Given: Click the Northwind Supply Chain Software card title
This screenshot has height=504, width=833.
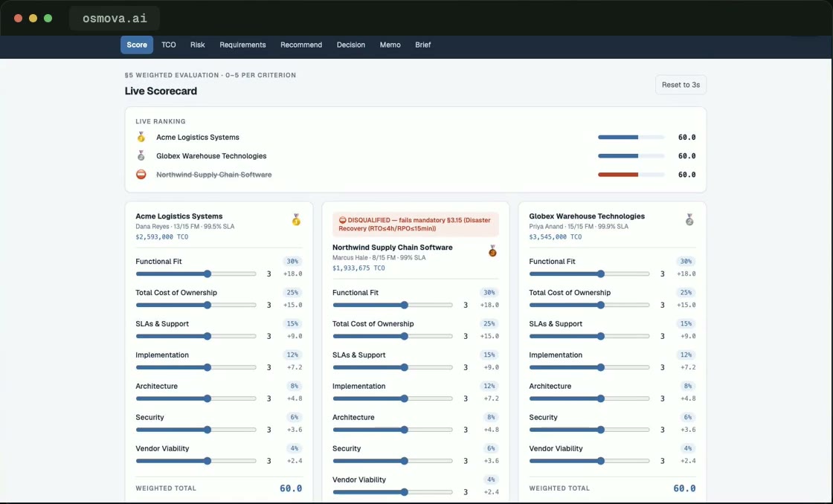Looking at the screenshot, I should point(393,248).
